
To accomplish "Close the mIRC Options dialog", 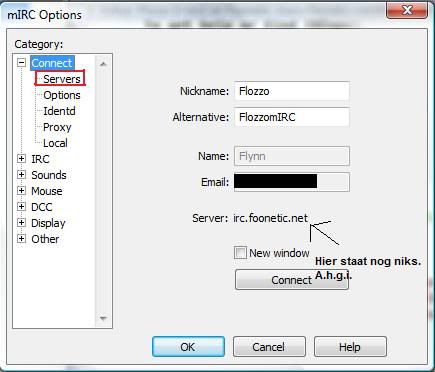I will 407,10.
